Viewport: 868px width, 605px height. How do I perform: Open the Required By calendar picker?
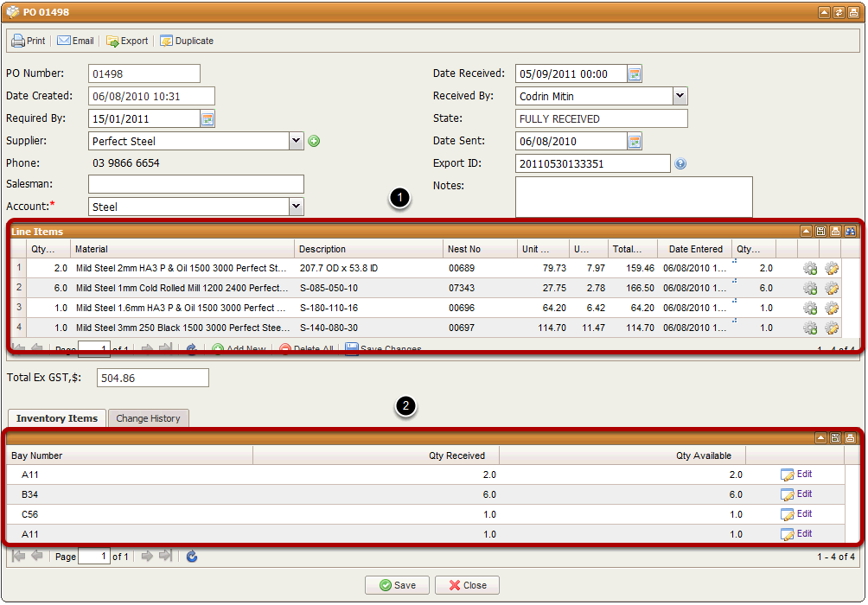click(x=207, y=119)
